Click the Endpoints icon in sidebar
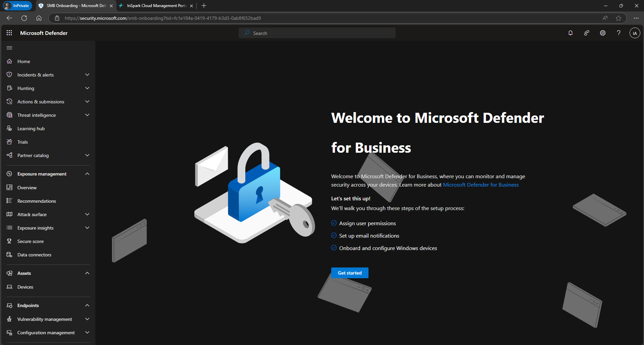Image resolution: width=644 pixels, height=345 pixels. click(9, 305)
